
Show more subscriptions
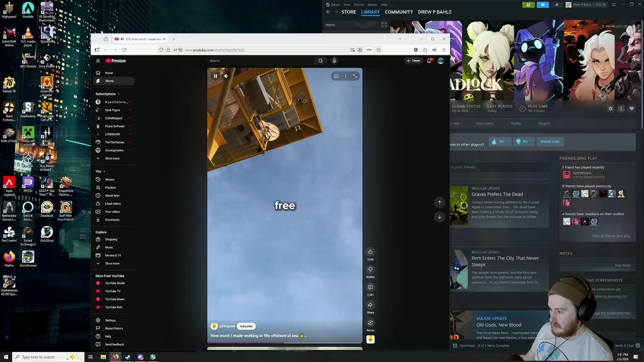pyautogui.click(x=114, y=158)
